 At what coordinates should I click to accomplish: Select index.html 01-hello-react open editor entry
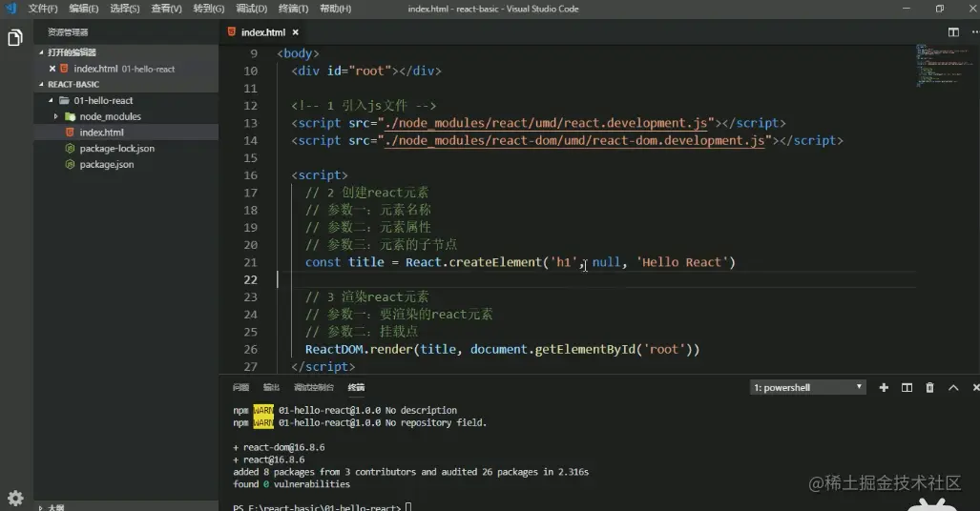126,69
